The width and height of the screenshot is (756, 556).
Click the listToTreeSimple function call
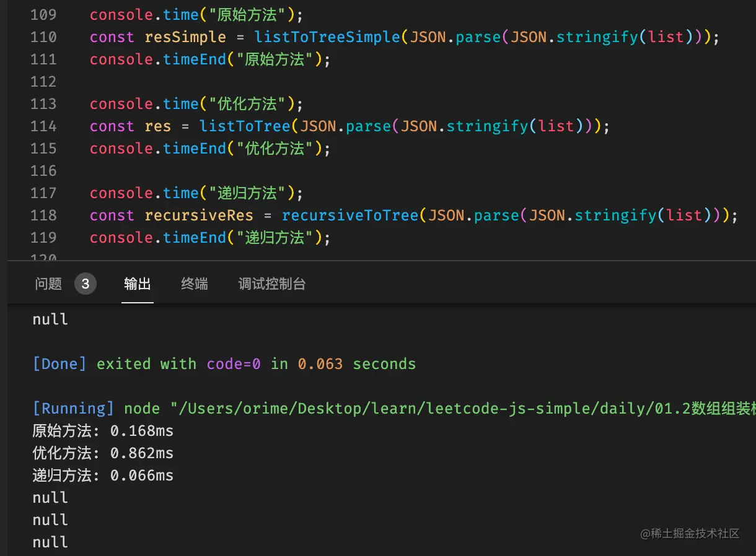(x=327, y=37)
